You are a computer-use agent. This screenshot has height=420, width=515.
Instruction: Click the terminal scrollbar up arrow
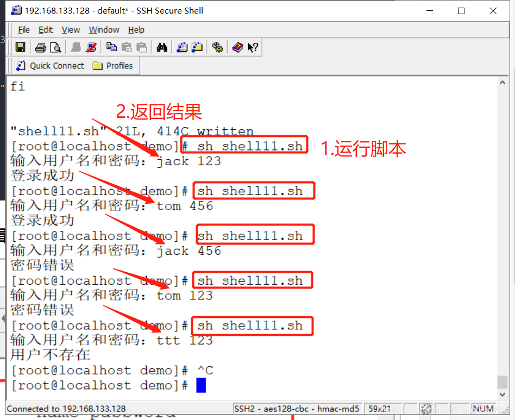(x=502, y=83)
